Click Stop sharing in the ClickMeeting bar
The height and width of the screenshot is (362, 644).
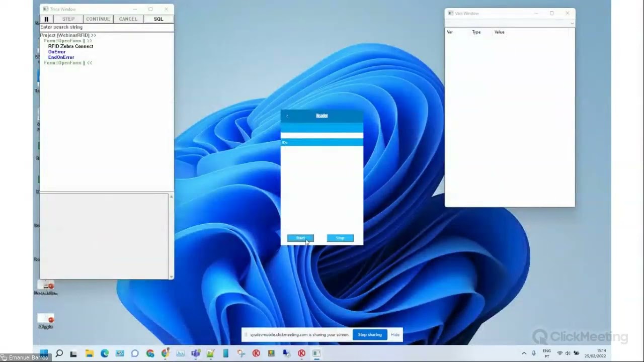pos(370,335)
